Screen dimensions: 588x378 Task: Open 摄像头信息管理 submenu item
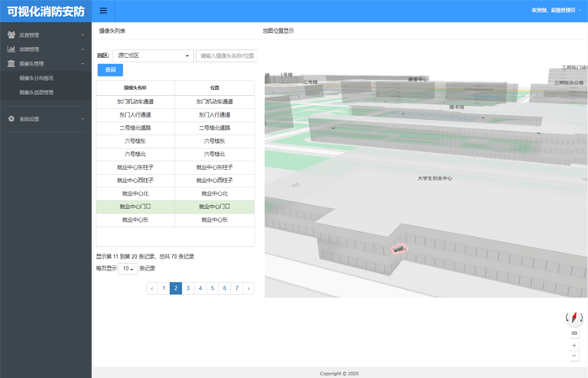click(x=36, y=92)
